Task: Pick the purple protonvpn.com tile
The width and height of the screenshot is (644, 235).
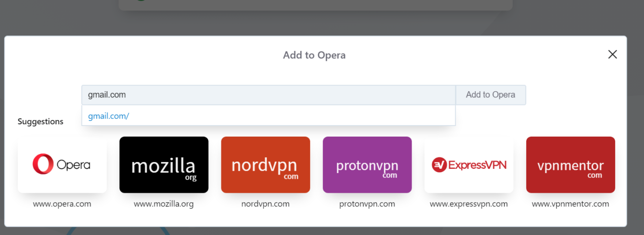Action: tap(367, 164)
